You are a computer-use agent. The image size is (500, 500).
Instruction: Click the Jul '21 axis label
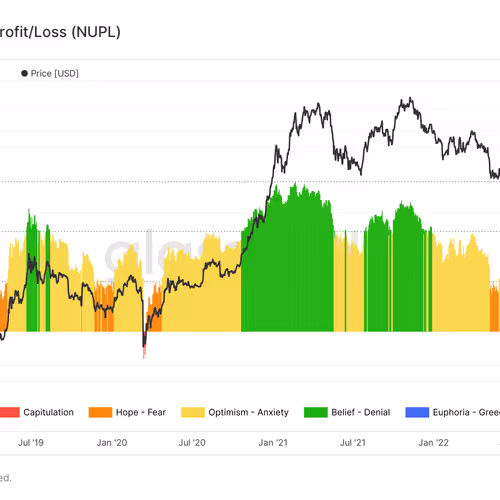(353, 443)
